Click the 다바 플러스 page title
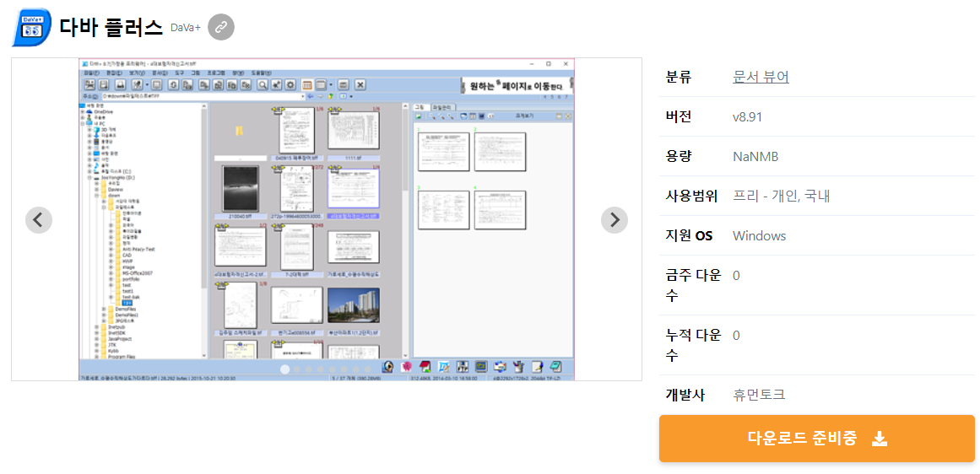The width and height of the screenshot is (980, 474). (112, 27)
